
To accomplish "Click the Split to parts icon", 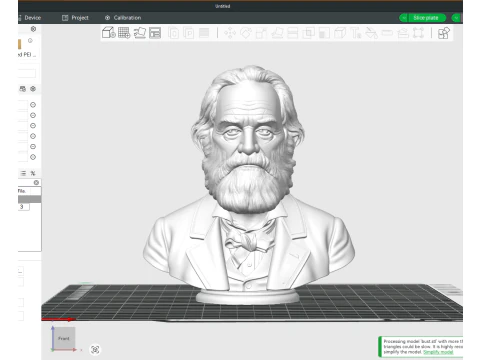I will point(189,33).
